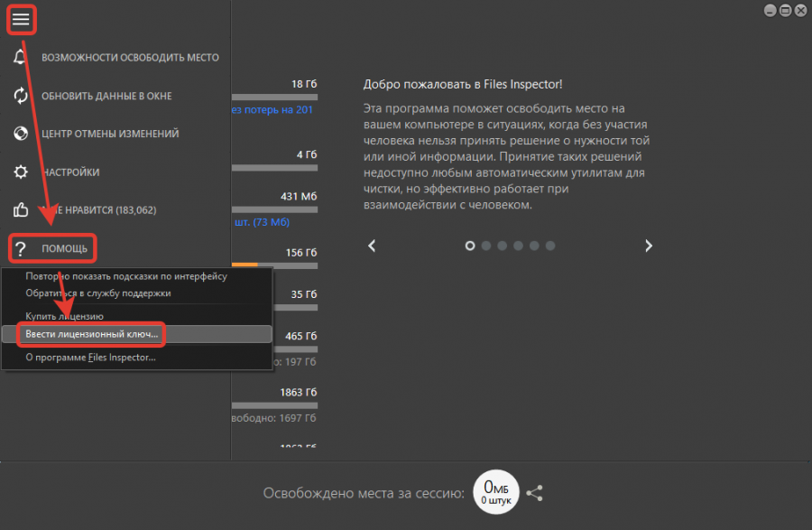Screen dimensions: 812x530
Task: Select first slide indicator dot
Action: pyautogui.click(x=470, y=246)
